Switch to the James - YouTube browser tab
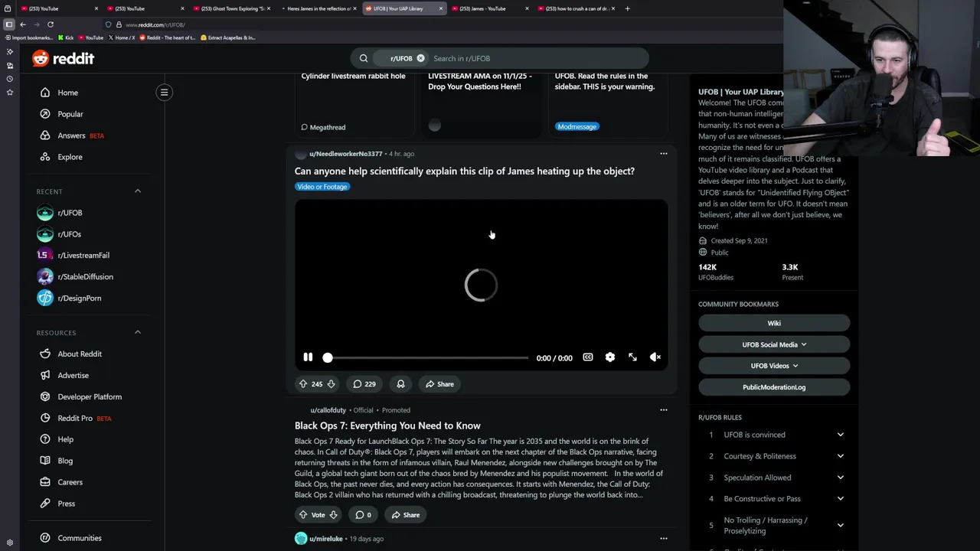This screenshot has width=980, height=551. coord(488,8)
